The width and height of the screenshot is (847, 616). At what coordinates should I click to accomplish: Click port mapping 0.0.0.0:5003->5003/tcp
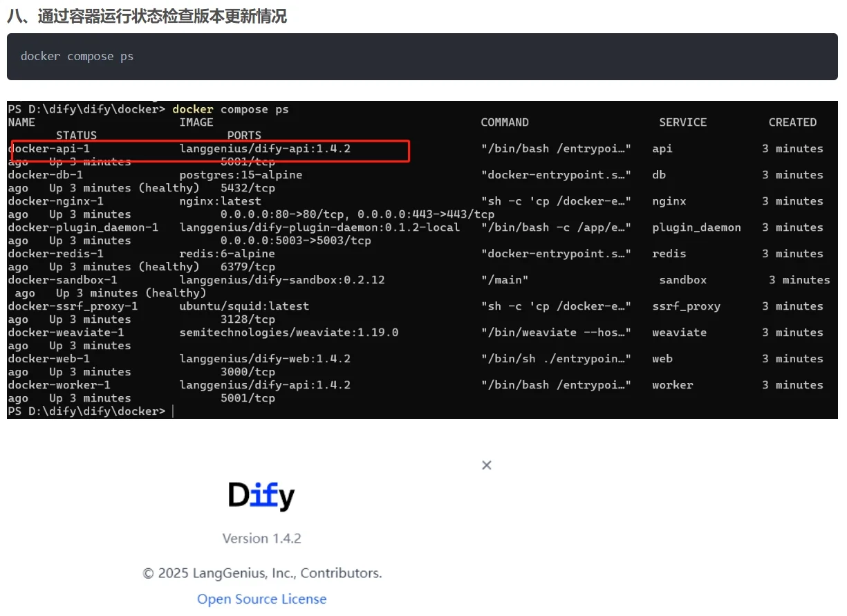[295, 241]
